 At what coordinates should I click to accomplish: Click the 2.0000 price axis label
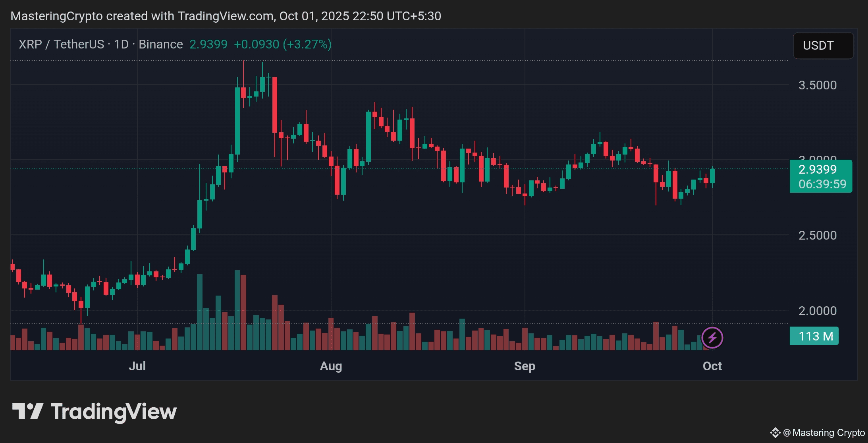[x=817, y=311]
